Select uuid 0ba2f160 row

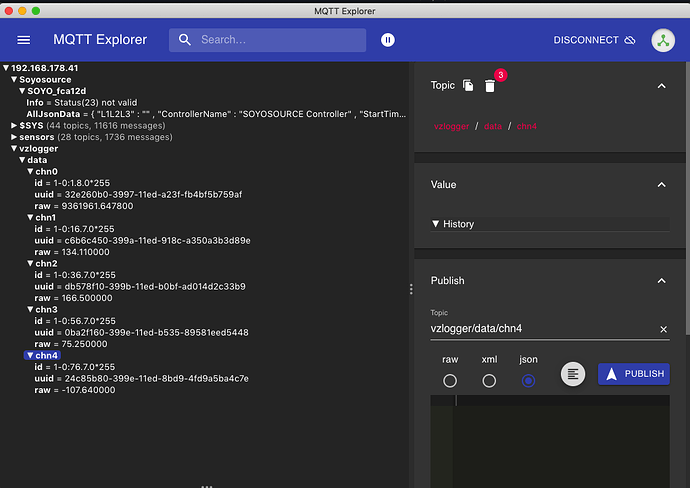pos(141,332)
